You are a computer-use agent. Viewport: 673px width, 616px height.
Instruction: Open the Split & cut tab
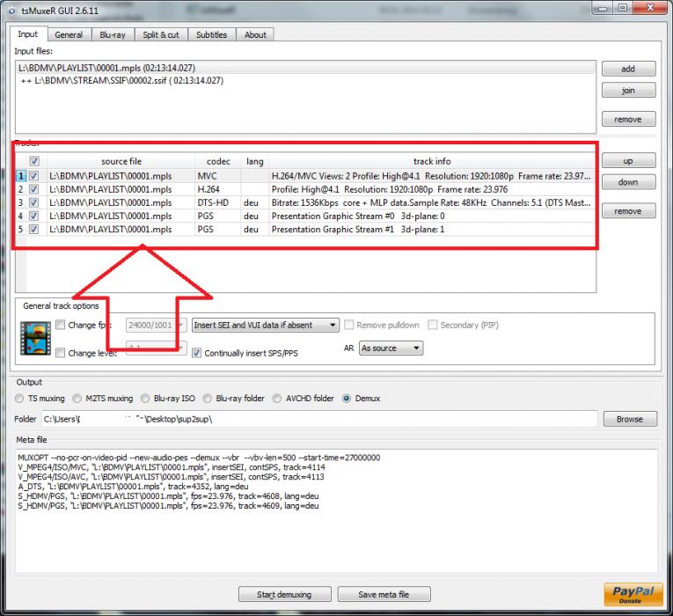tap(161, 35)
